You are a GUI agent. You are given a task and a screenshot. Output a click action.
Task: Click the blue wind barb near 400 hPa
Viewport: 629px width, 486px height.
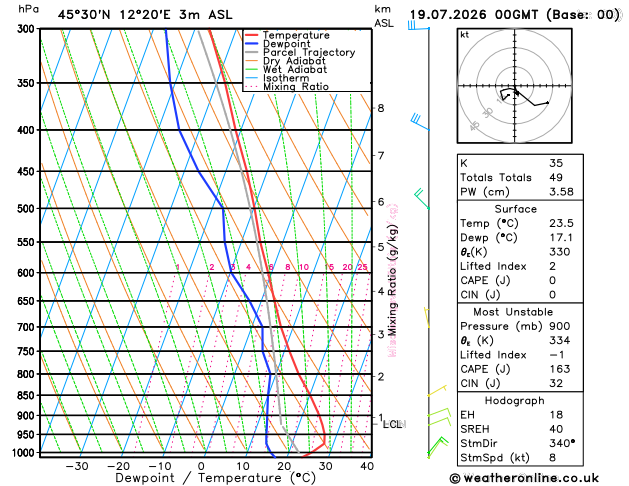point(420,122)
